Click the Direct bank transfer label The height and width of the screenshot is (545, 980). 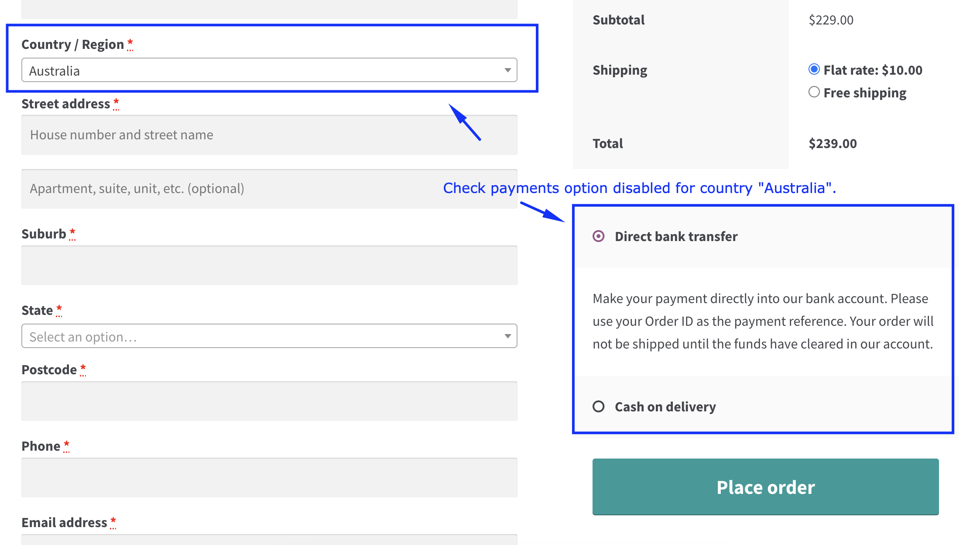pos(676,236)
